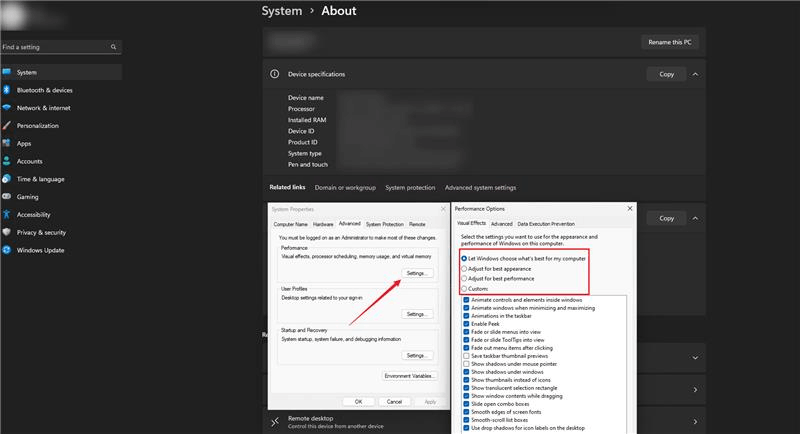Click the Remote desktop icon
Image resolution: width=800 pixels, height=434 pixels.
[275, 422]
